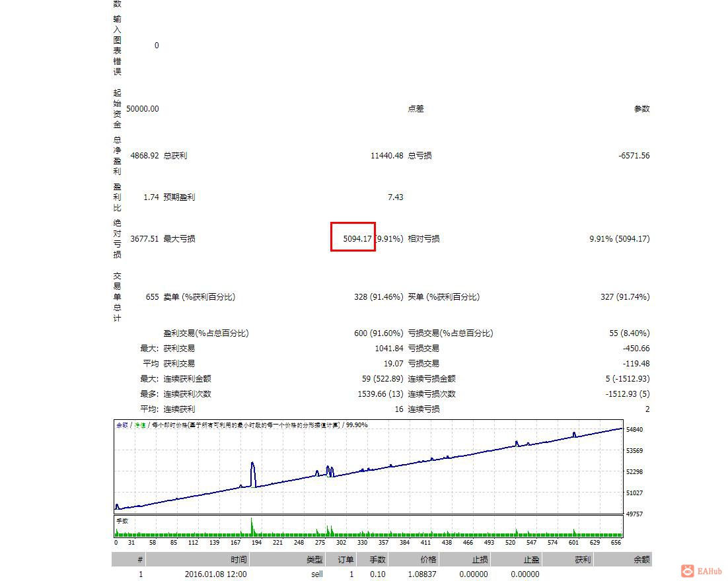Select the 卖单 (%获利百分比) label
728x581 pixels.
[x=200, y=296]
